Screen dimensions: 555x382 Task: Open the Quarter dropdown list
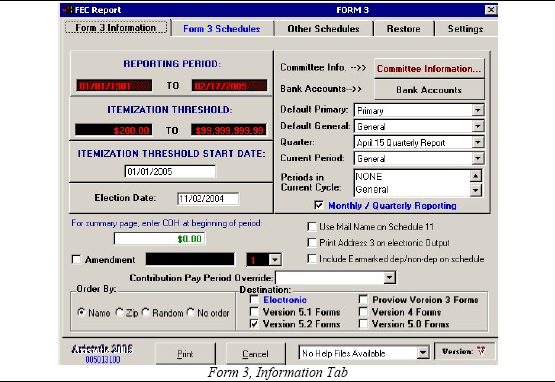(477, 142)
